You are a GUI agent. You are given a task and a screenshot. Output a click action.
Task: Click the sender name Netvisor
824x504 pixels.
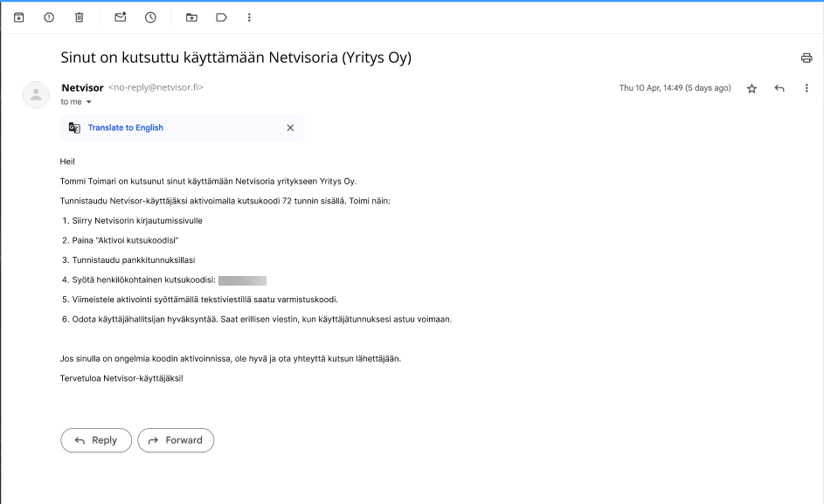(82, 87)
